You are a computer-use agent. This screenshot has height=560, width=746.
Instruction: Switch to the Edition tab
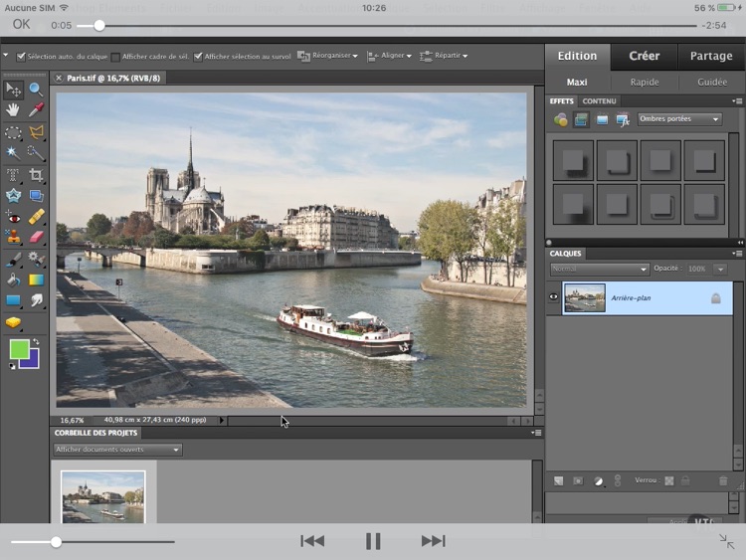click(x=577, y=56)
